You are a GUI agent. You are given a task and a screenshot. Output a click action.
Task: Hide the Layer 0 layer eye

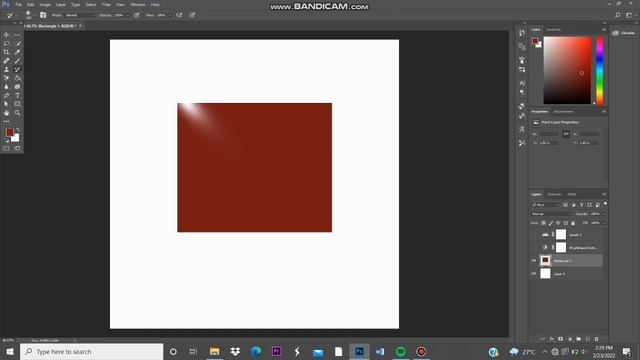click(533, 273)
